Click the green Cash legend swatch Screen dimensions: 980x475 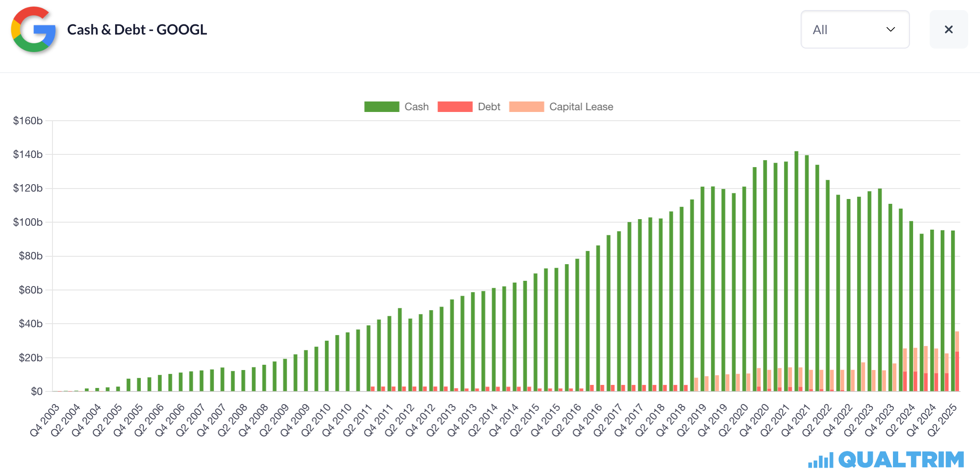tap(381, 107)
